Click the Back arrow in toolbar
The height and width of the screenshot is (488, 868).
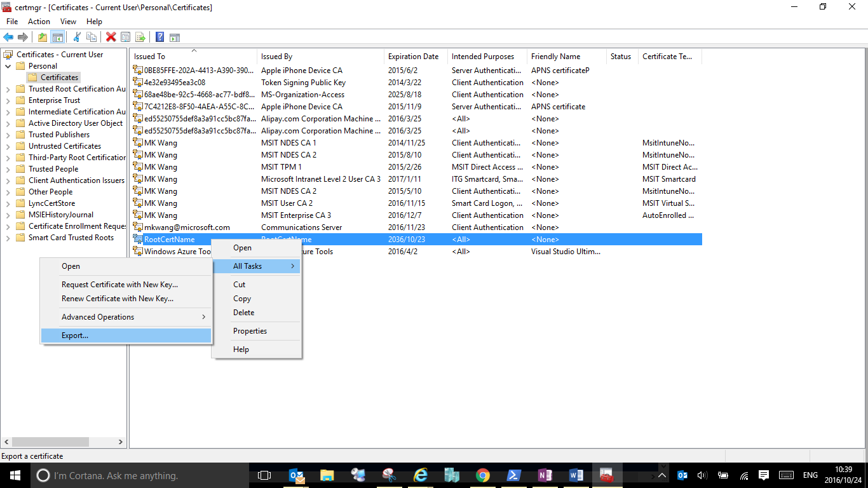(8, 37)
